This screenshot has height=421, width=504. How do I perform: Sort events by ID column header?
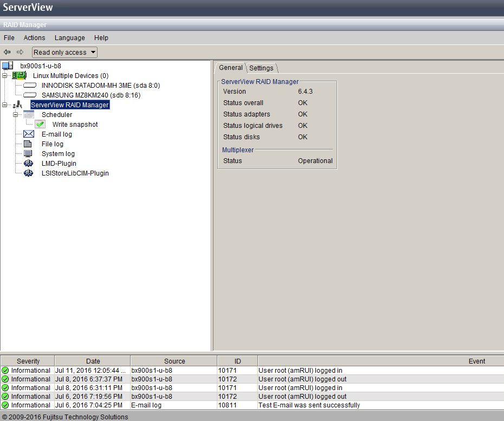237,361
